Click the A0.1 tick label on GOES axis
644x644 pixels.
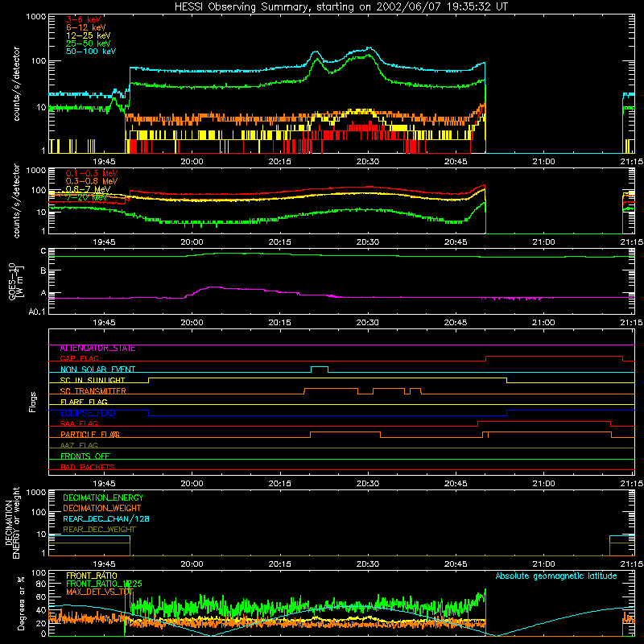tap(37, 312)
